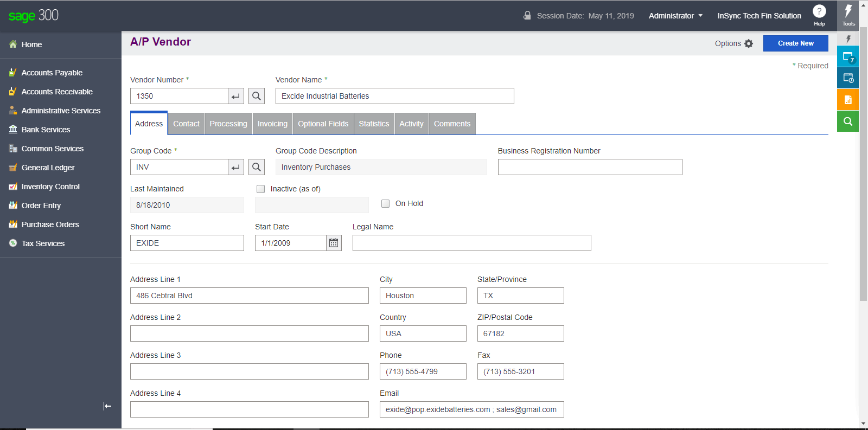868x430 pixels.
Task: Open the dark blue screen icon in right rail
Action: pos(848,78)
